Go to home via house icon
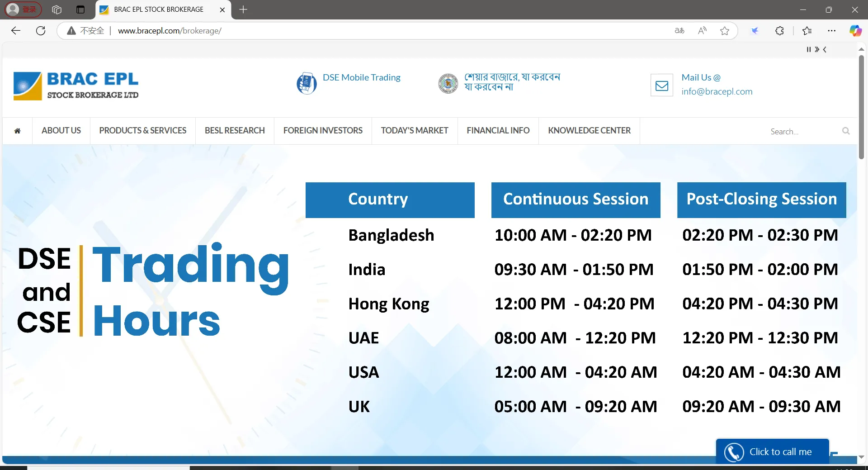868x470 pixels. (17, 131)
